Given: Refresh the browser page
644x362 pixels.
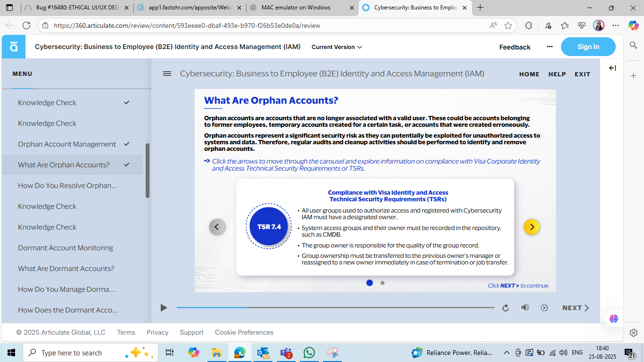Looking at the screenshot, I should pyautogui.click(x=26, y=25).
